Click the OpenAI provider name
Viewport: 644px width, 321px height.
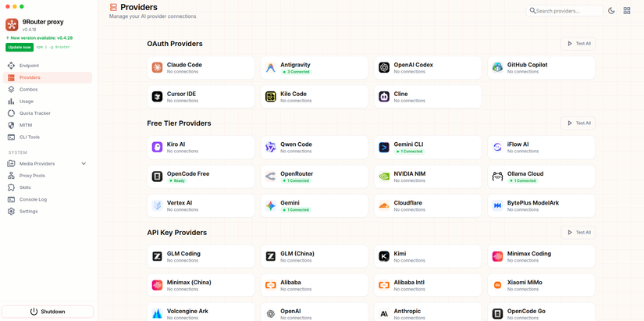(x=291, y=311)
